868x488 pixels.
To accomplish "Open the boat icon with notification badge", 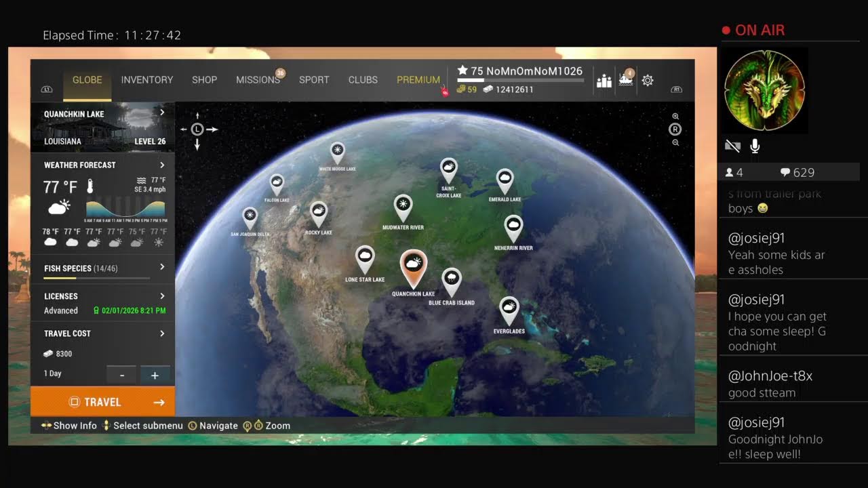I will click(x=627, y=80).
